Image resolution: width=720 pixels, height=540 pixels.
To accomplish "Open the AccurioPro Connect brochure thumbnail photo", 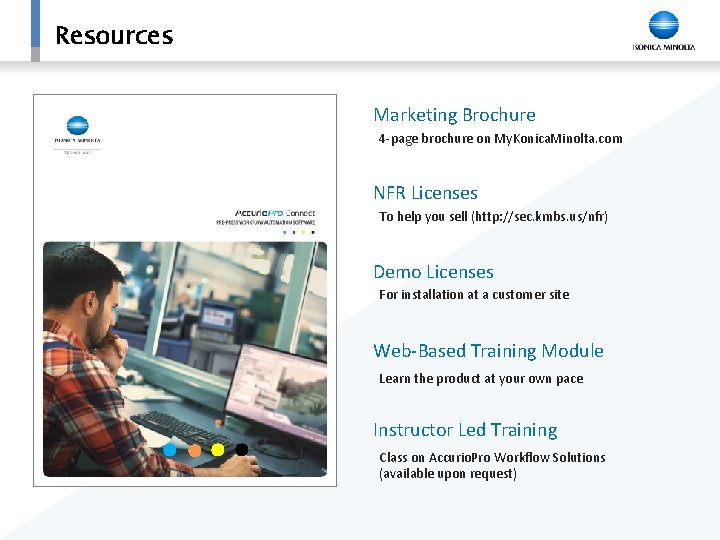I will pos(185,359).
